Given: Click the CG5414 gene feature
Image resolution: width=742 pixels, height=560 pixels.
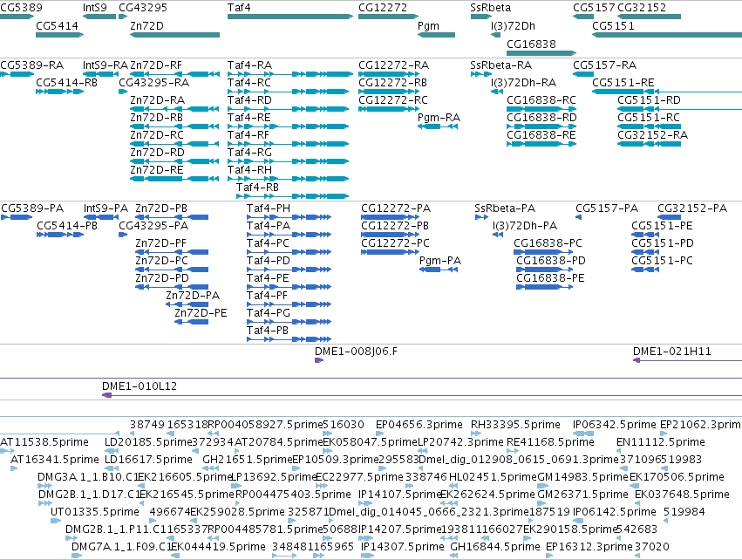Looking at the screenshot, I should [x=59, y=35].
